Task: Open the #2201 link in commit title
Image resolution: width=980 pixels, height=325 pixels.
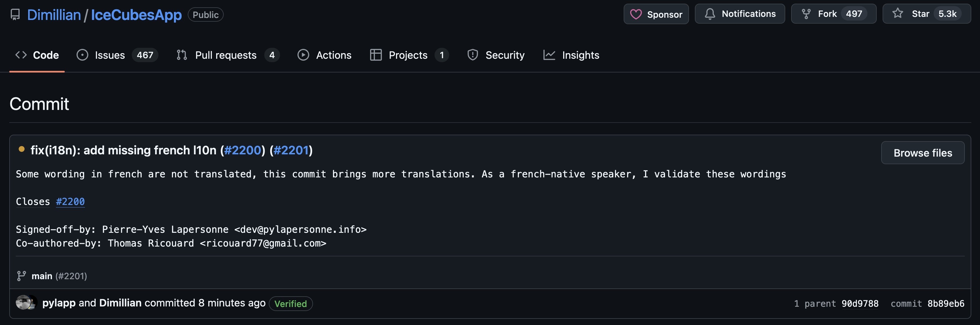Action: 291,150
